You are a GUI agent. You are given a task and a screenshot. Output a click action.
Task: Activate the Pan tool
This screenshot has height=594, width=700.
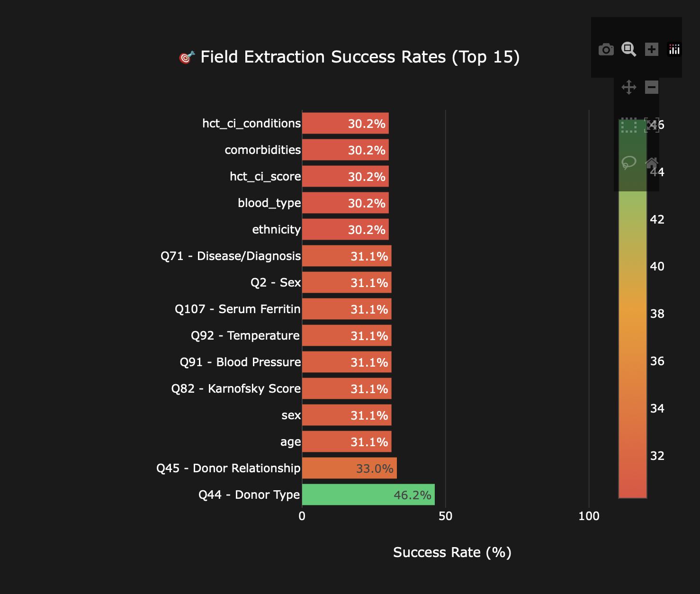(628, 88)
